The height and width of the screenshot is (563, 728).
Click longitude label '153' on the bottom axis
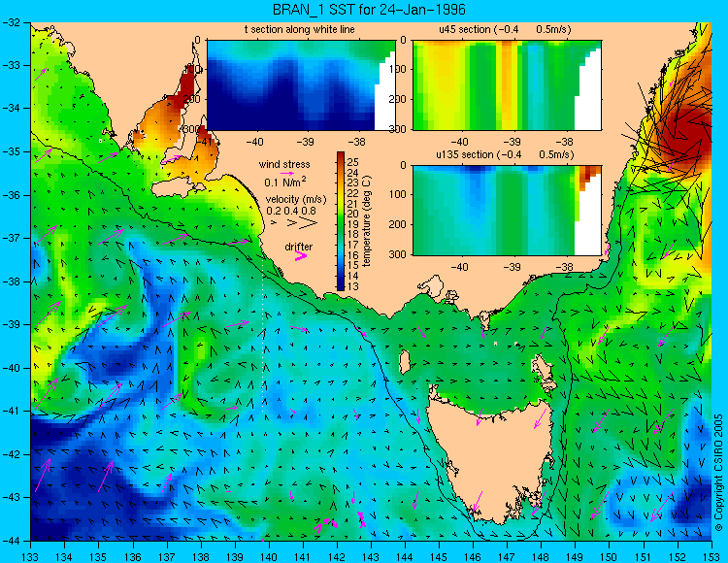[711, 557]
